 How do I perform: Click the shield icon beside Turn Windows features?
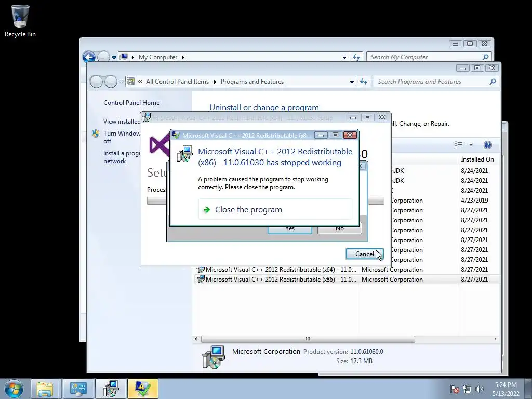pos(96,134)
